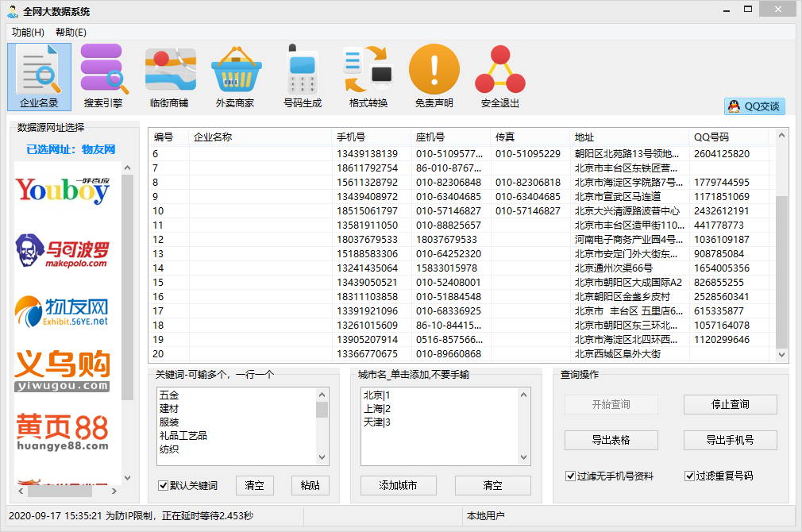Select the 物友网 data source logo
Image resolution: width=802 pixels, height=532 pixels.
(64, 310)
